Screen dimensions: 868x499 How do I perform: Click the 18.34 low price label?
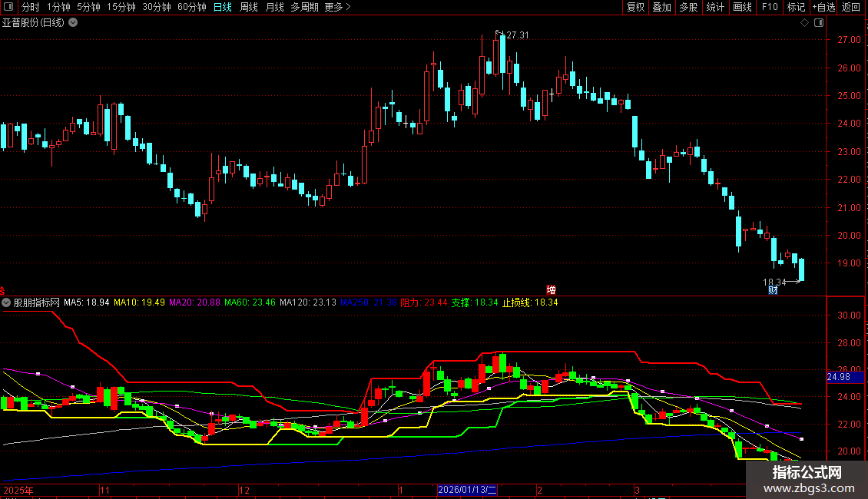[x=774, y=283]
